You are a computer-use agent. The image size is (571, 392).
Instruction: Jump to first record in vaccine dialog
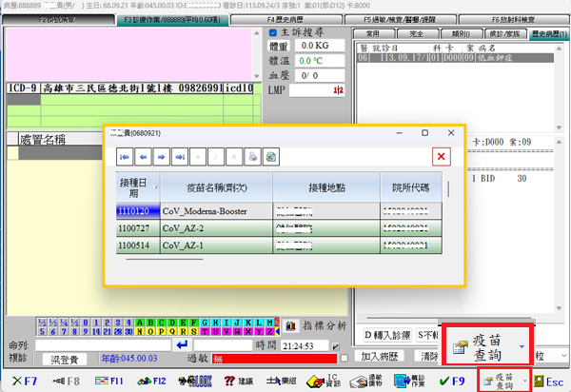point(125,156)
